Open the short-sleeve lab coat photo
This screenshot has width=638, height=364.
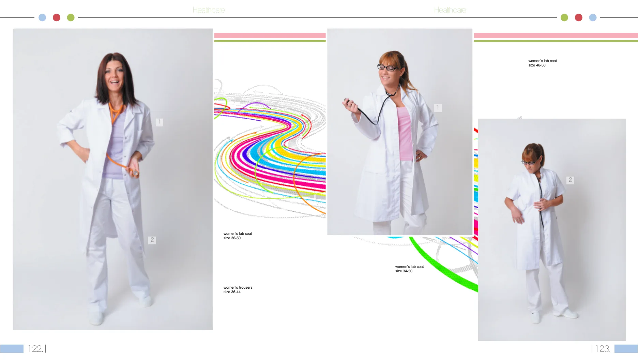(552, 230)
